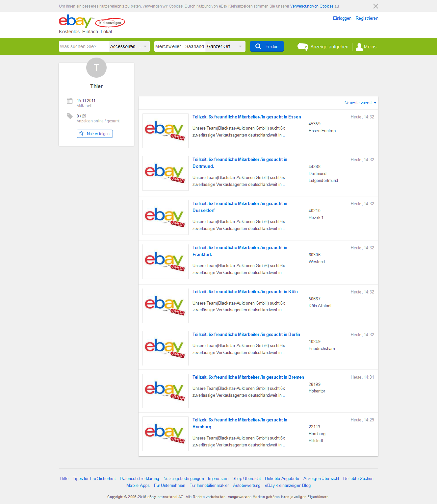Click the 'Heute, 14:29' timestamp
Screen dimensions: 437x504
click(x=362, y=420)
